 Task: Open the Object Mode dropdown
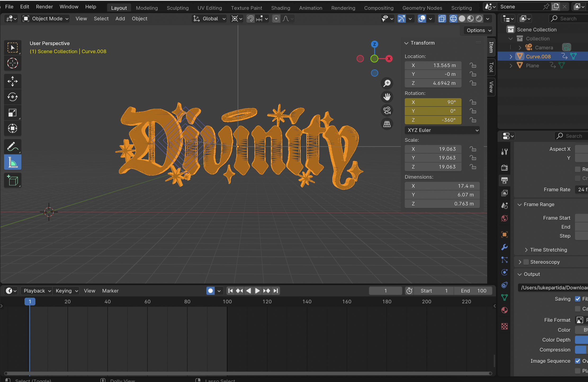46,19
